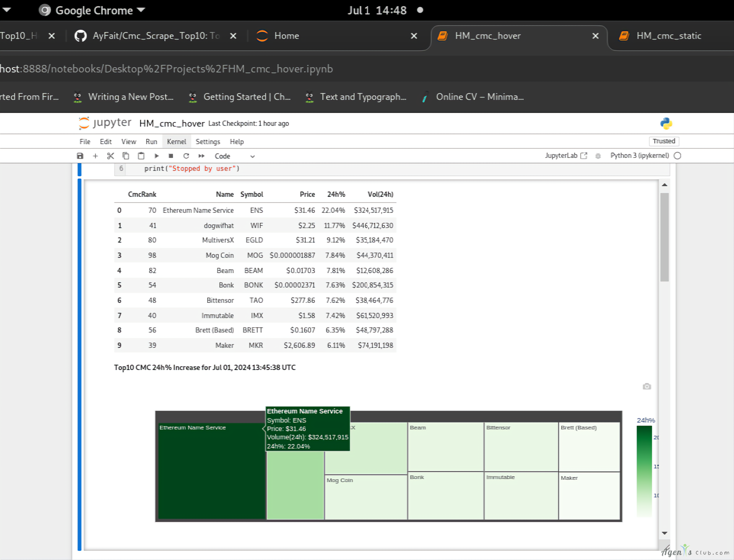Restart and run all cells icon
The height and width of the screenshot is (560, 734).
point(201,156)
